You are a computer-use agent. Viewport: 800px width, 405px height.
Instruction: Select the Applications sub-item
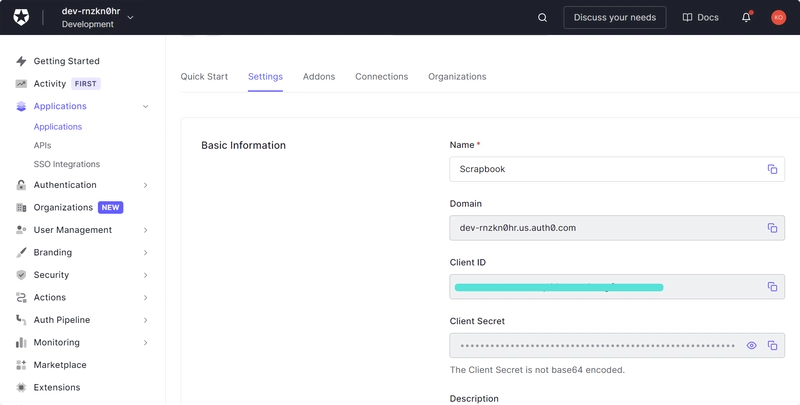pos(58,126)
